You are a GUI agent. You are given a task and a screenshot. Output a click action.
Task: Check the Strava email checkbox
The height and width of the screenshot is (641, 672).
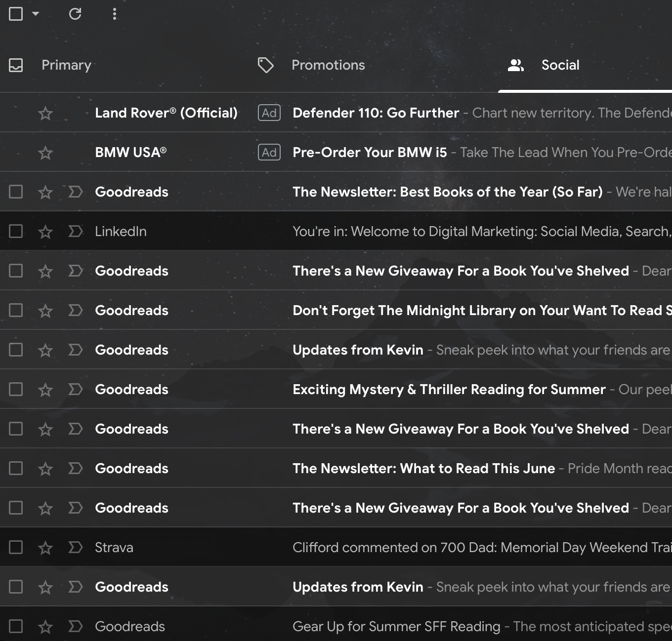16,547
